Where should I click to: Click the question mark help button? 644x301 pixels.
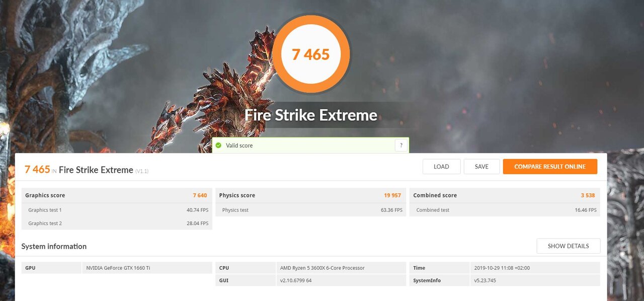401,145
